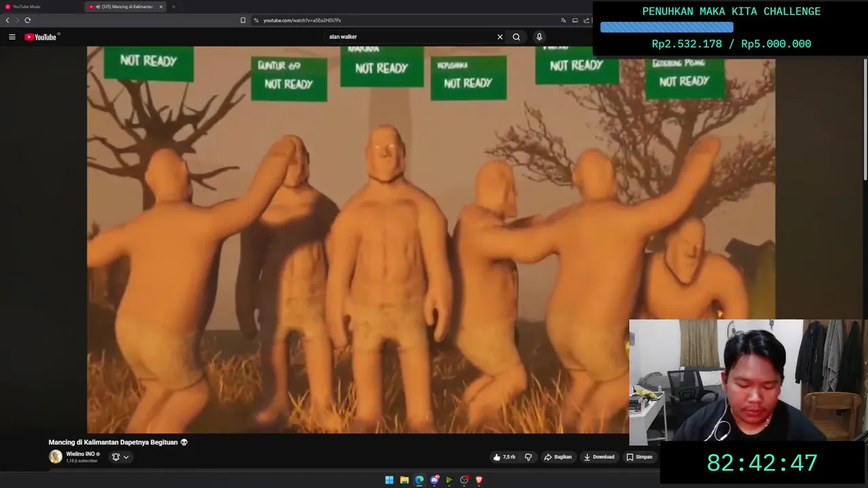Reload the current page
Image resolution: width=868 pixels, height=488 pixels.
tap(28, 20)
